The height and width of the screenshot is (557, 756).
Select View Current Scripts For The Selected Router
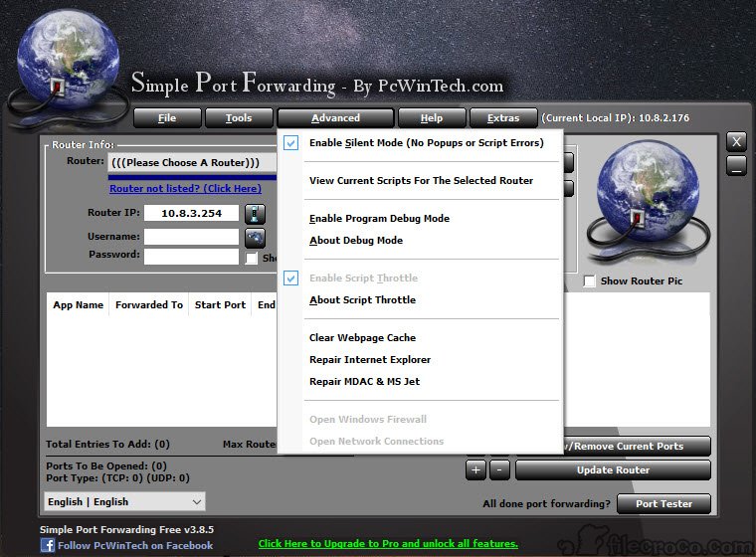click(421, 181)
